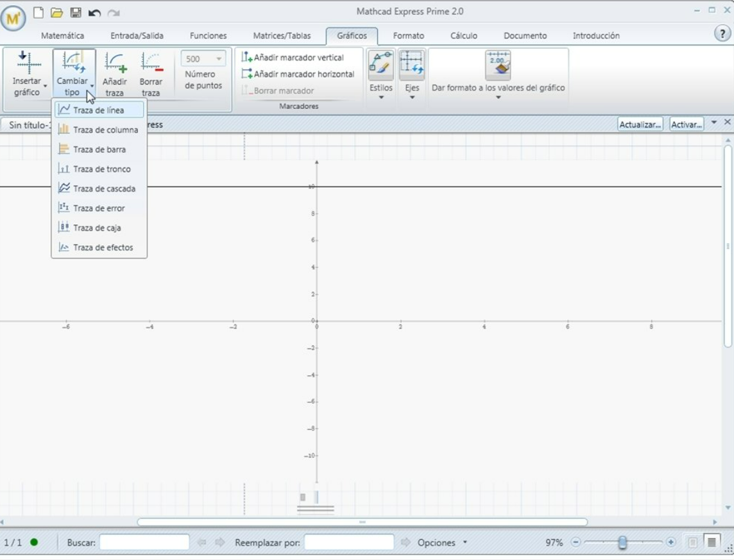This screenshot has width=734, height=560.
Task: Select the Gráficos ribbon tab
Action: click(x=352, y=35)
